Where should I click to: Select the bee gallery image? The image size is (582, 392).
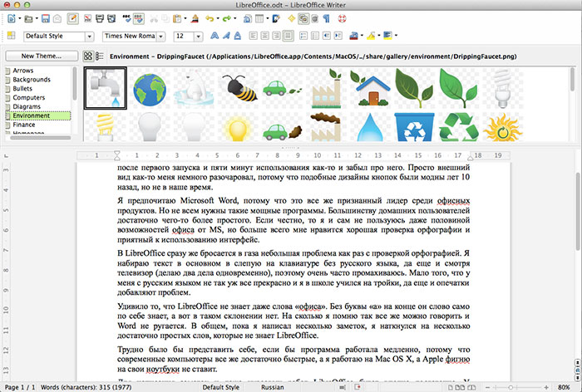[x=239, y=88]
